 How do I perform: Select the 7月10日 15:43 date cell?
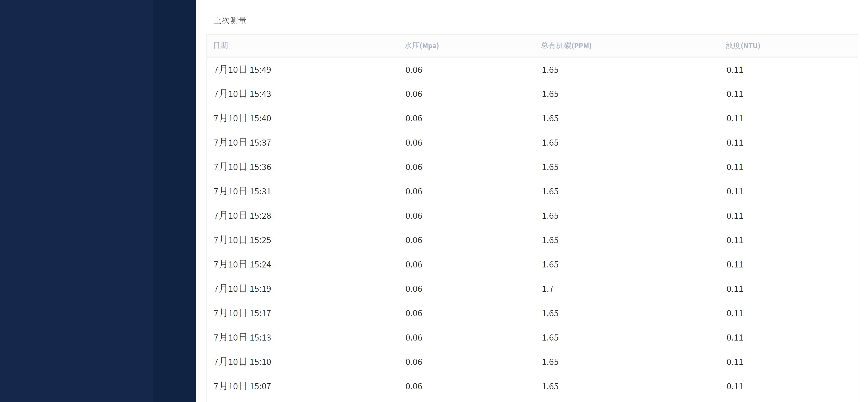tap(242, 94)
